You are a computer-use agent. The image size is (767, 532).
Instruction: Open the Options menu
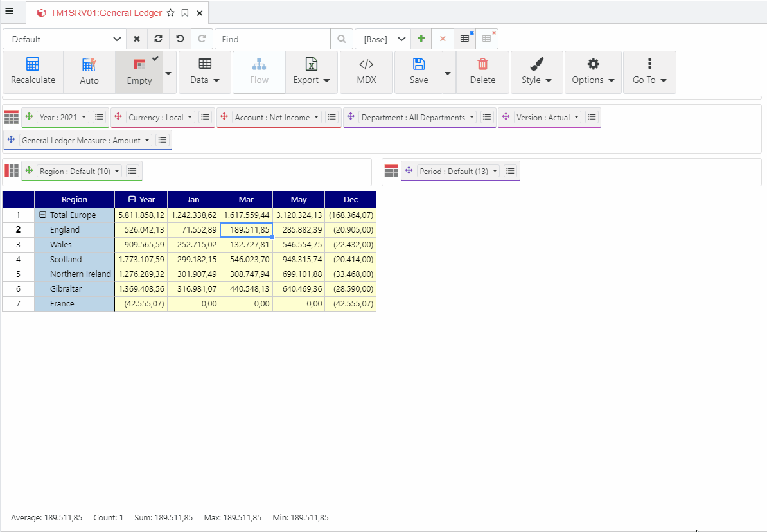pyautogui.click(x=593, y=72)
